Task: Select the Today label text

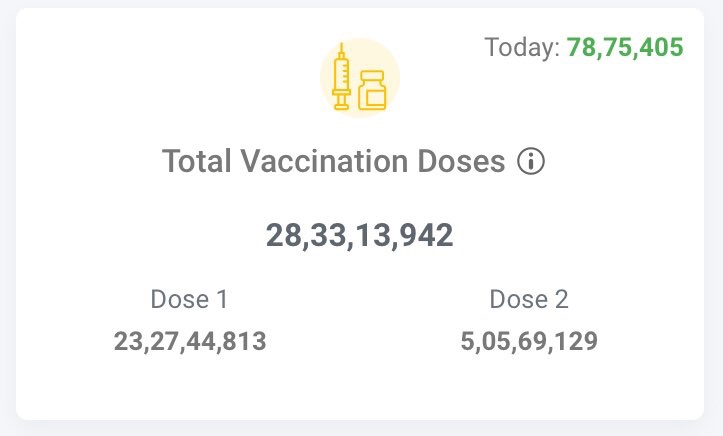Action: point(522,47)
